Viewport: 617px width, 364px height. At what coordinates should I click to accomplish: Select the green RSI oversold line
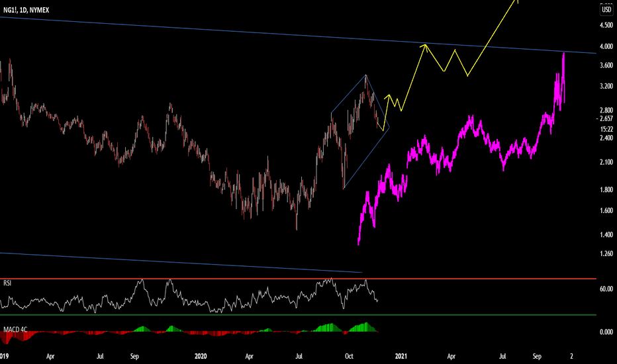pyautogui.click(x=298, y=315)
